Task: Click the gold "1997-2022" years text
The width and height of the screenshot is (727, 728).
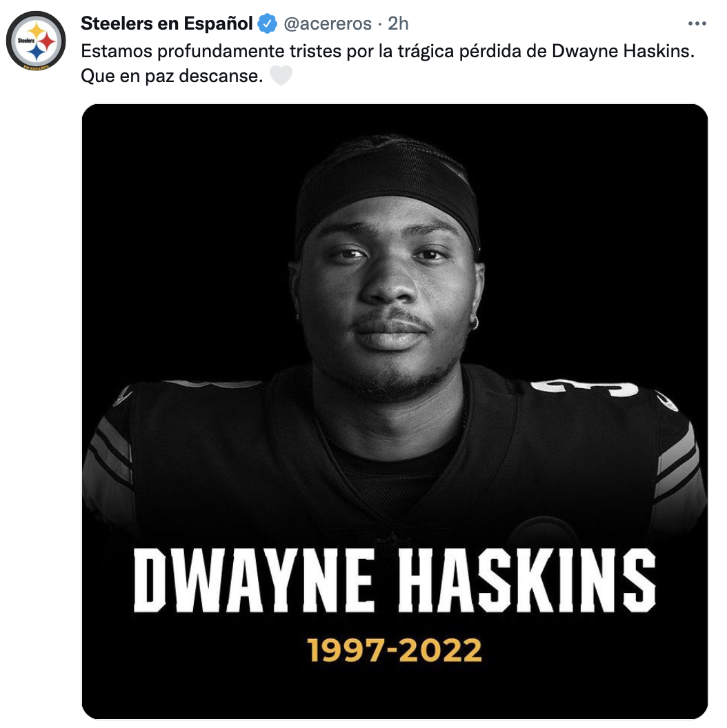Action: coord(394,650)
